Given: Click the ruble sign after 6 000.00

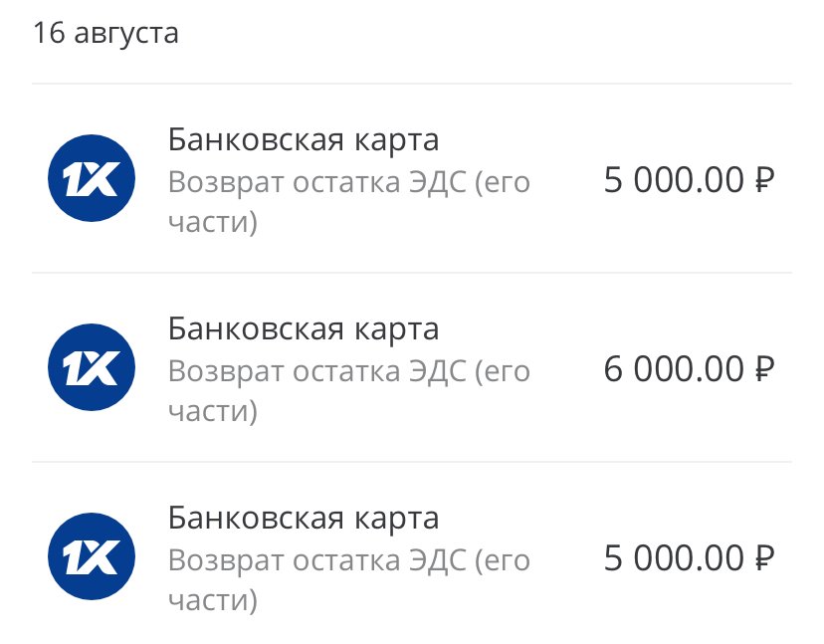Looking at the screenshot, I should pyautogui.click(x=764, y=369).
